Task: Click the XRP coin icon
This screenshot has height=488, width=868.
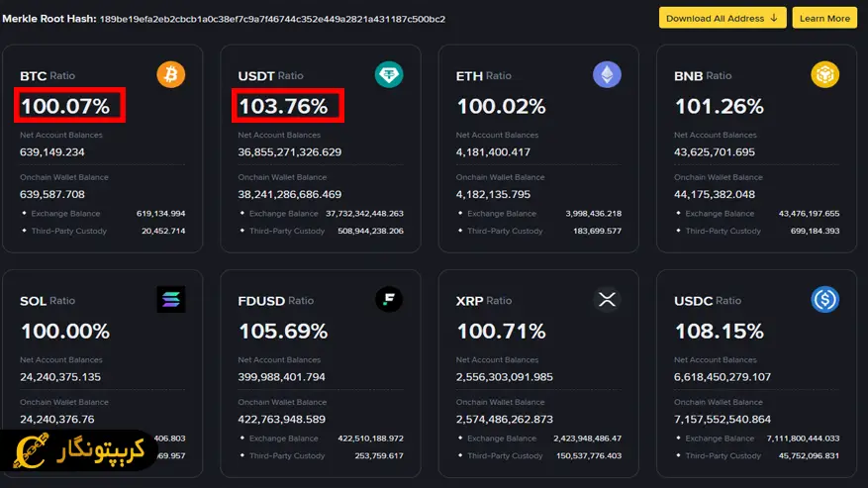Action: click(607, 300)
